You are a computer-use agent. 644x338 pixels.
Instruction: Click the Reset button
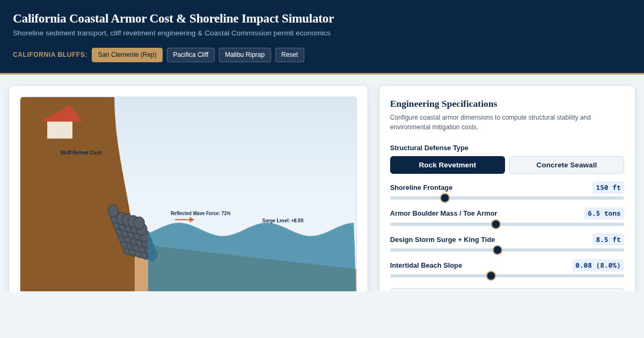click(x=290, y=55)
